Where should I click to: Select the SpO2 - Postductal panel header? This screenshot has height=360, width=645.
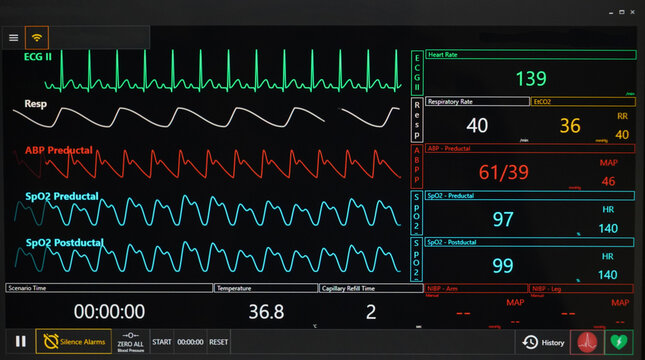point(530,242)
